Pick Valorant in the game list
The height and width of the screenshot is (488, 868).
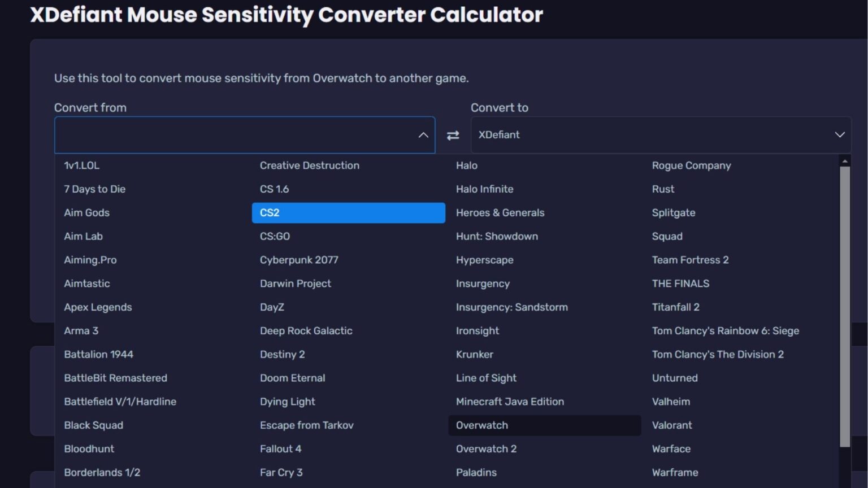click(672, 425)
